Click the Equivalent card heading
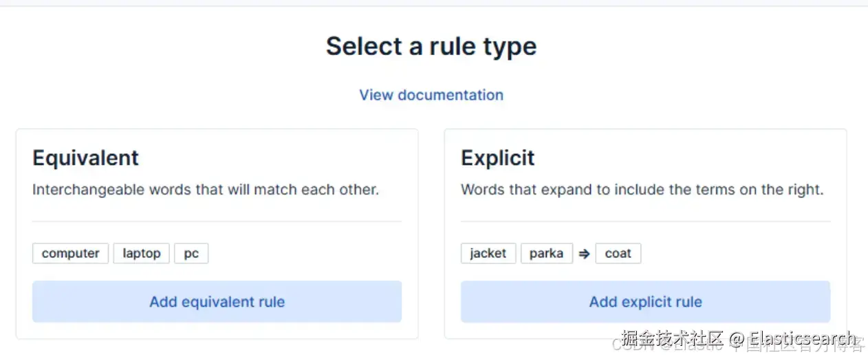This screenshot has width=868, height=359. pos(85,158)
